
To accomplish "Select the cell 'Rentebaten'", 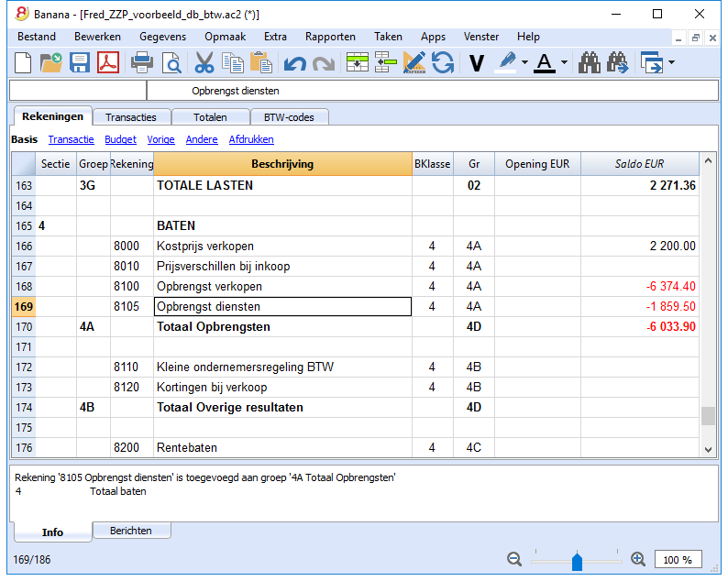I will (282, 448).
